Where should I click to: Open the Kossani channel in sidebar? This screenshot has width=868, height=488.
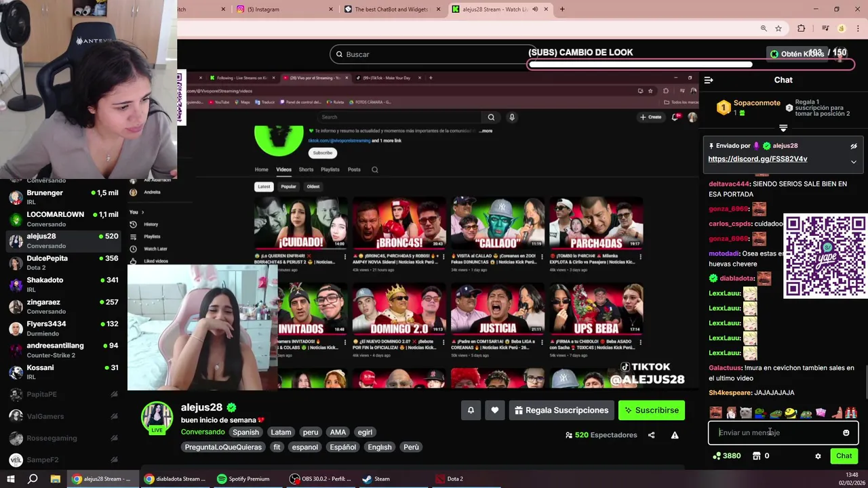(64, 371)
